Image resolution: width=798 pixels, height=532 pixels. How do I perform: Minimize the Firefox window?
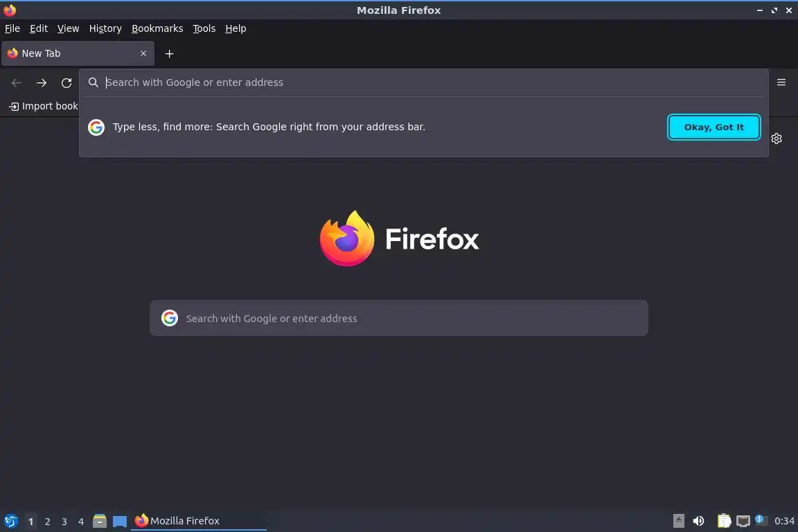(760, 10)
